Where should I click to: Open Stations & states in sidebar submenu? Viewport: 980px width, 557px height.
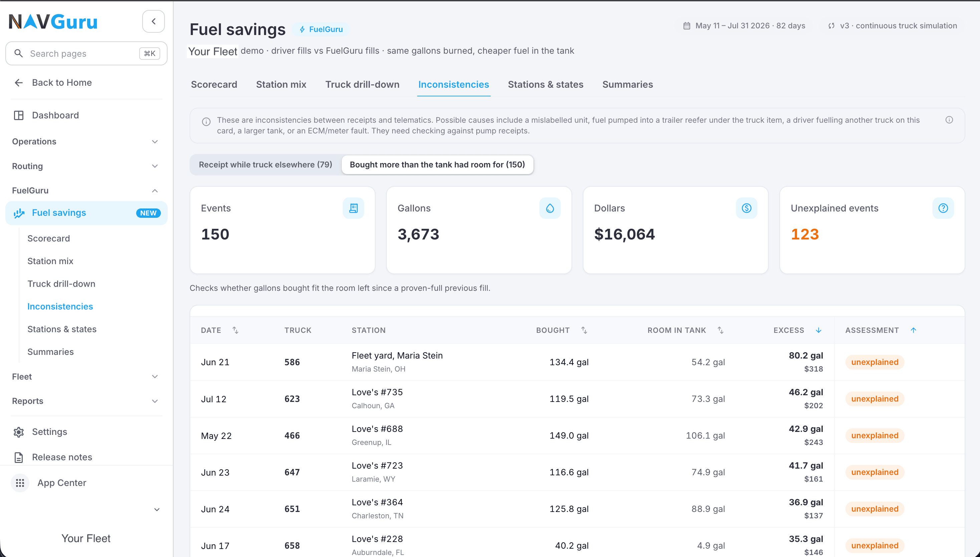(x=62, y=329)
